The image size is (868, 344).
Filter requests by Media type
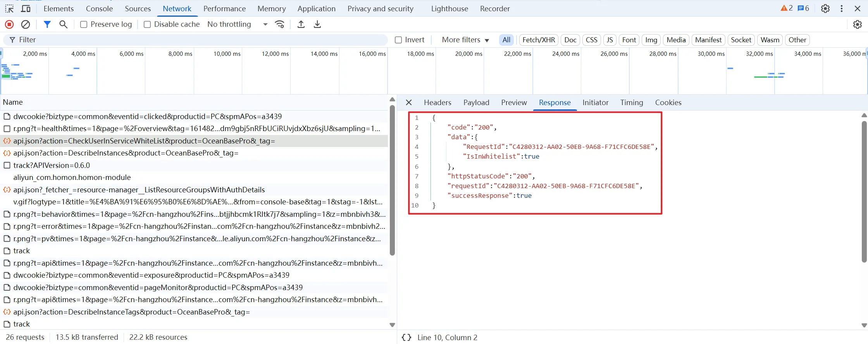676,40
